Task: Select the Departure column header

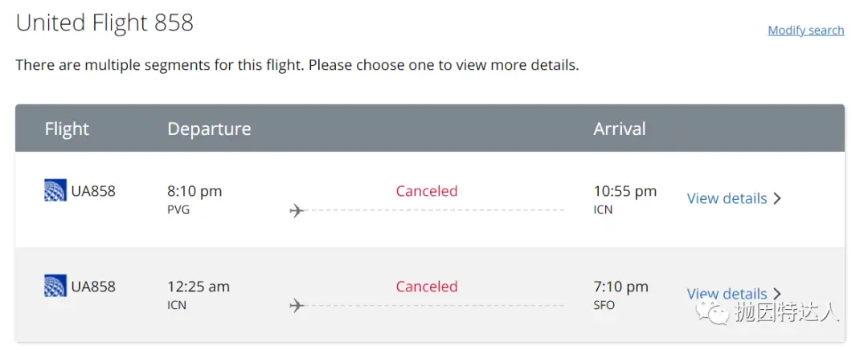Action: click(209, 128)
